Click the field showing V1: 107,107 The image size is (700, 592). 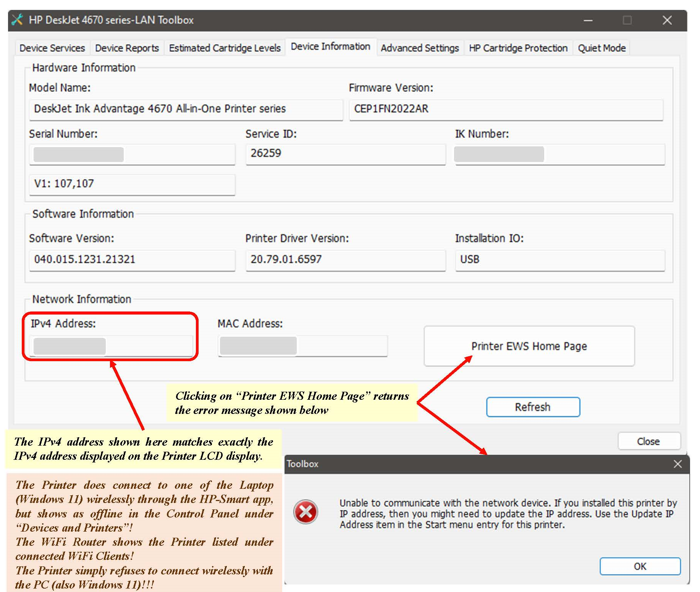point(132,185)
